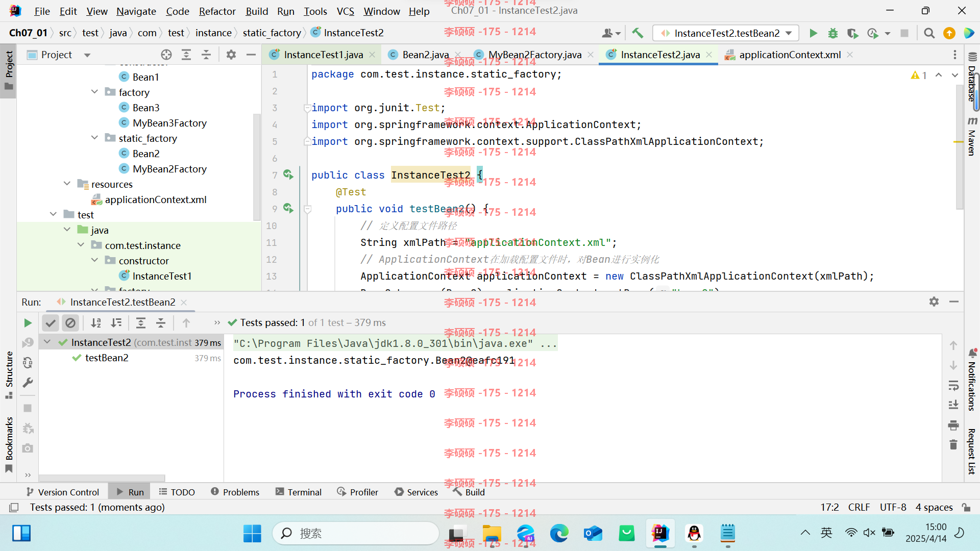Screen dimensions: 980x551
Task: Open the VCS menu
Action: [x=346, y=11]
